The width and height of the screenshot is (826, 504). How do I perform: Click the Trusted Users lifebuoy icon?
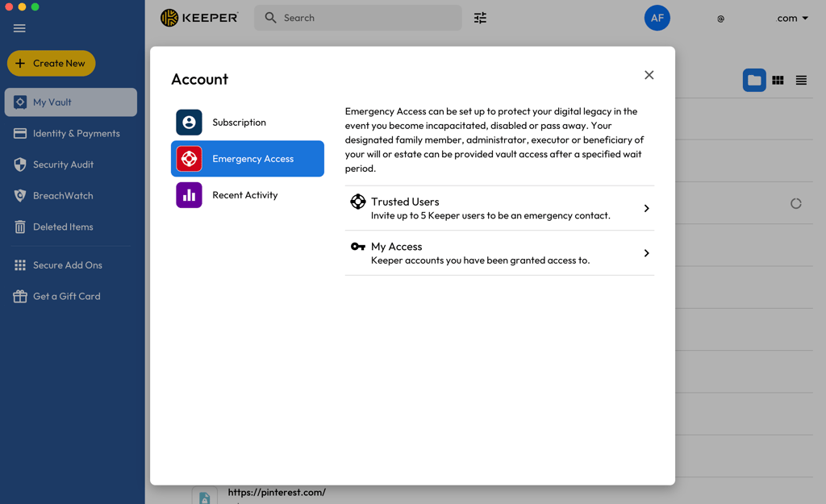point(358,201)
